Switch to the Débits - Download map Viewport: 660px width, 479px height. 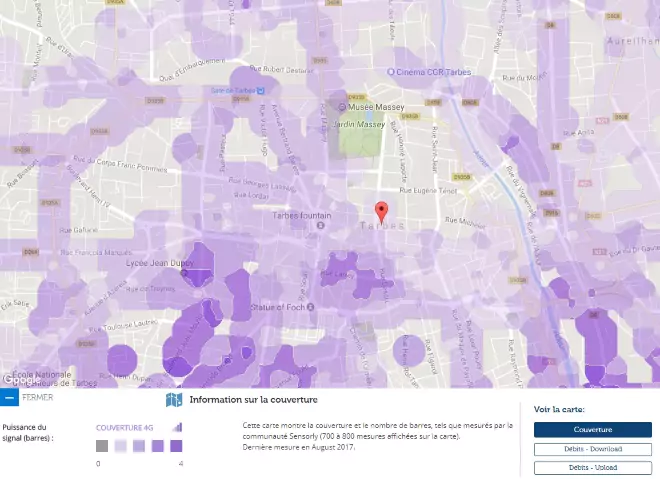point(592,449)
